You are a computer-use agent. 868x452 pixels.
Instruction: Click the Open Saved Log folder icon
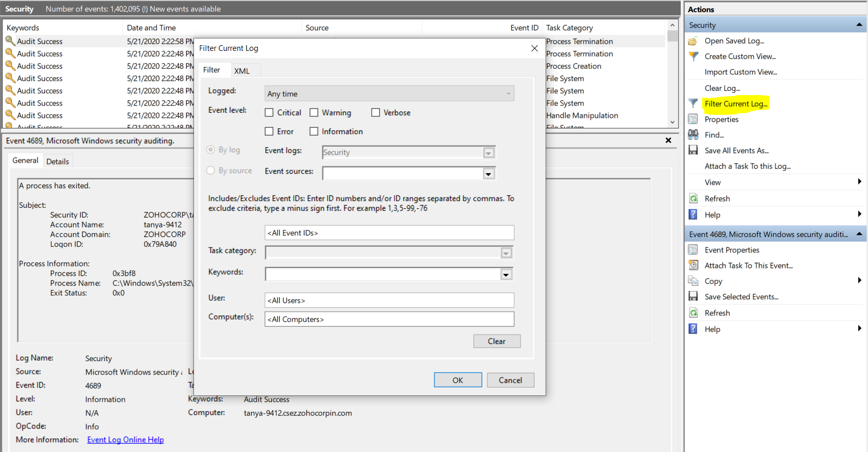(x=693, y=41)
